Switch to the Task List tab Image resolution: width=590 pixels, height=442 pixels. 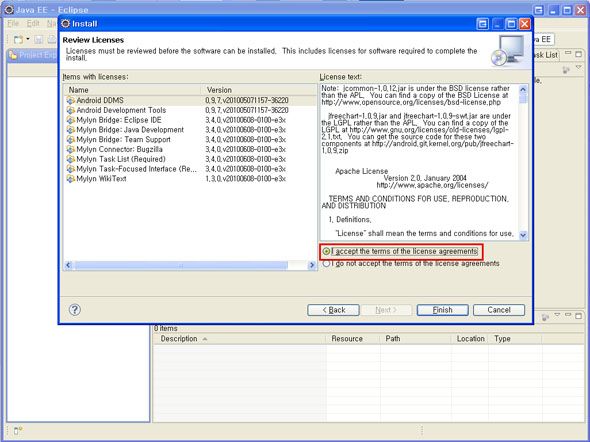tap(546, 55)
